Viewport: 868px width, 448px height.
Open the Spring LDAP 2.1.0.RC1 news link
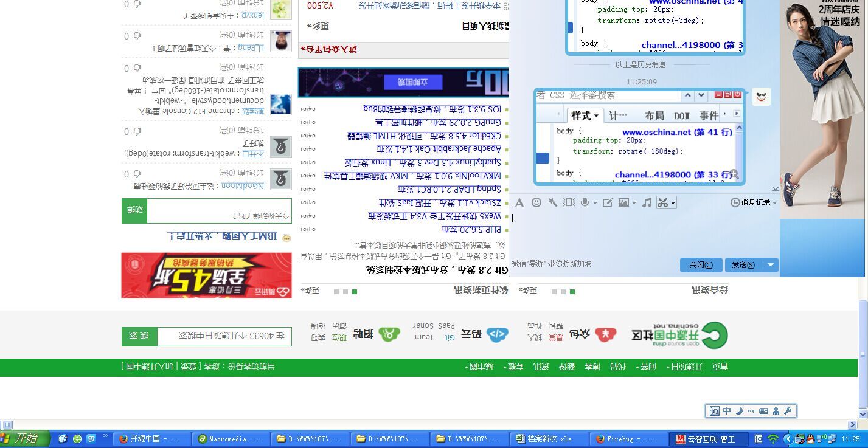click(x=450, y=189)
